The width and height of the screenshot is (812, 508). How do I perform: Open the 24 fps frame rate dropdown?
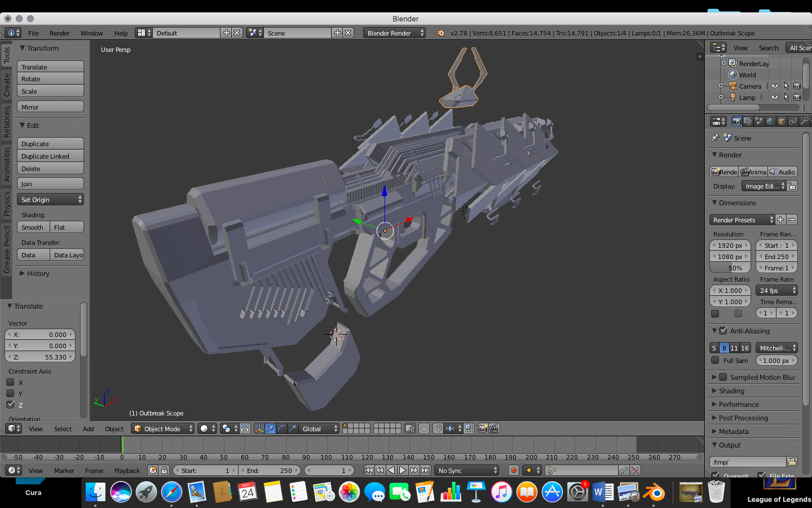[x=776, y=290]
